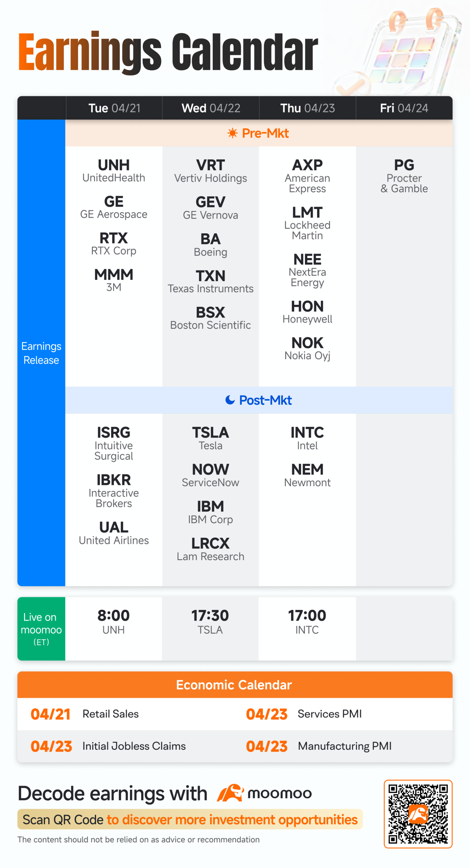The width and height of the screenshot is (470, 868).
Task: Click the QR code at bottom right
Action: [x=418, y=814]
